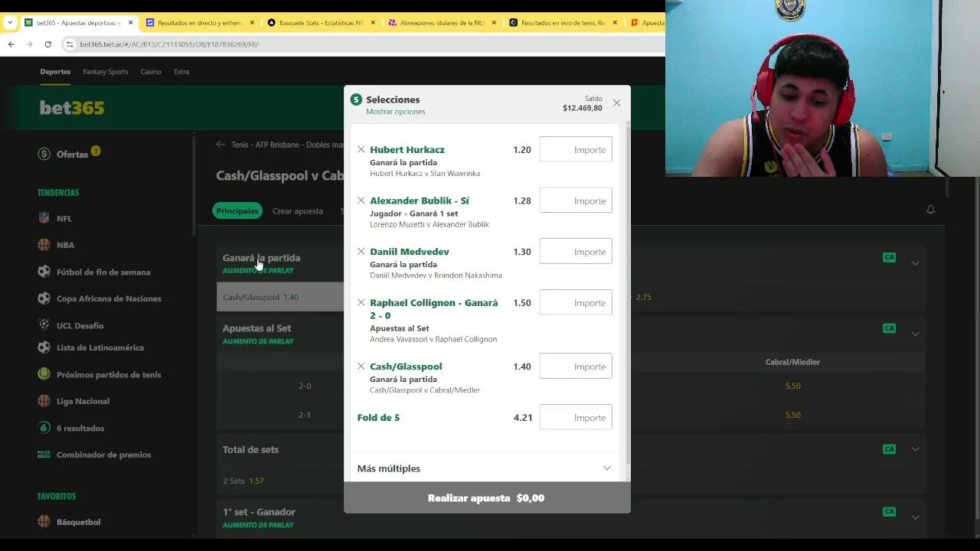
Task: Select NFL icon in Tendencias
Action: (44, 218)
